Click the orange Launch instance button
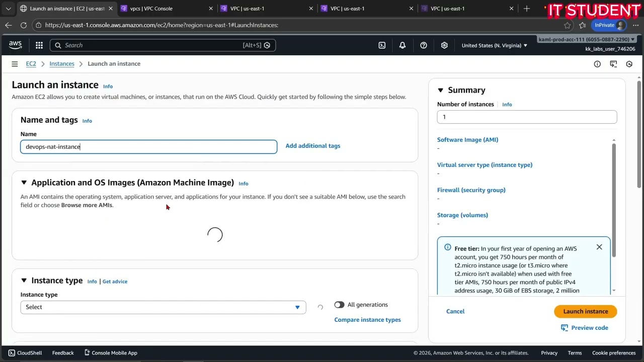Viewport: 644px width, 362px height. click(586, 311)
